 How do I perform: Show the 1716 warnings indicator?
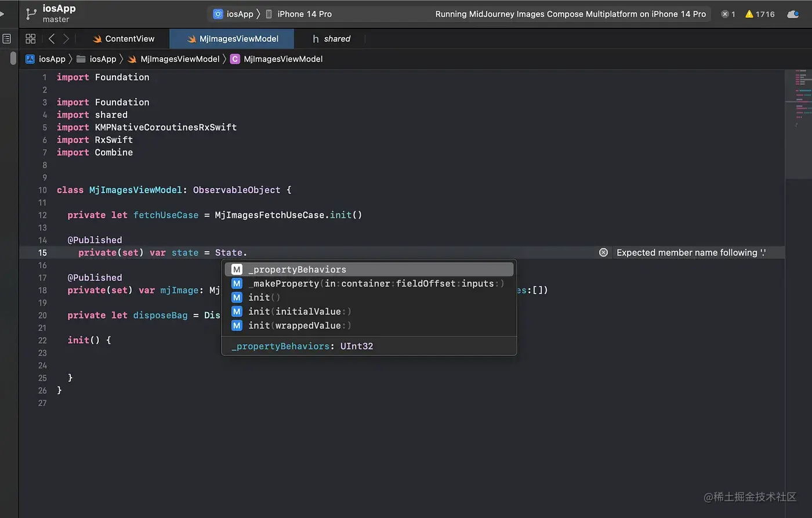click(x=760, y=14)
